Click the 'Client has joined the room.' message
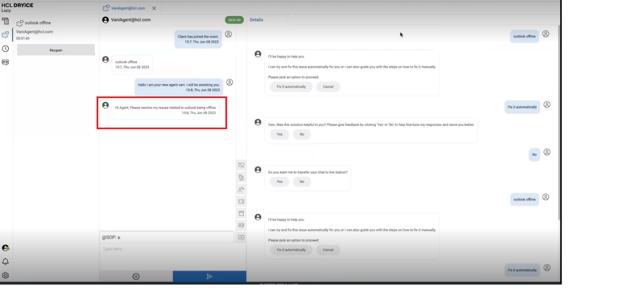This screenshot has width=644, height=306. 198,39
